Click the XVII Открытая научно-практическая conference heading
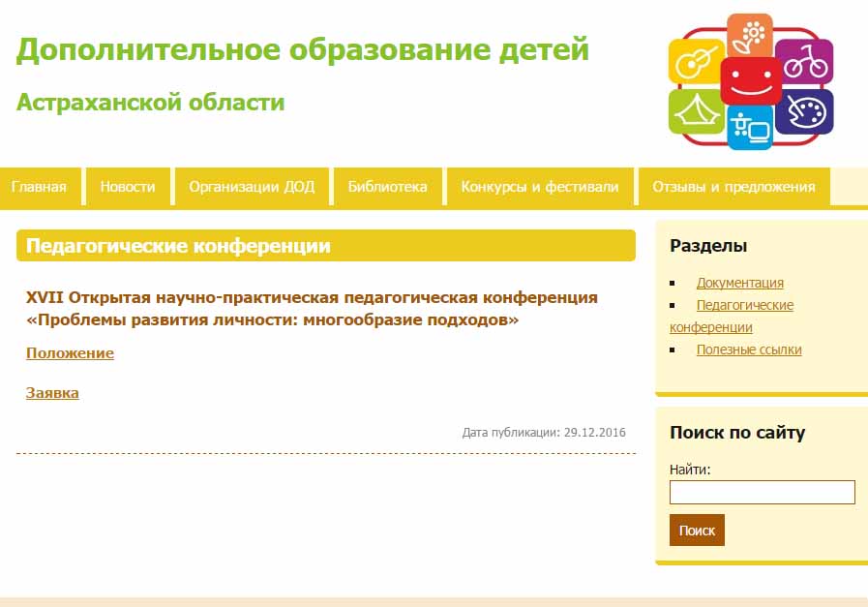Screen dimensions: 868x607 tap(312, 309)
